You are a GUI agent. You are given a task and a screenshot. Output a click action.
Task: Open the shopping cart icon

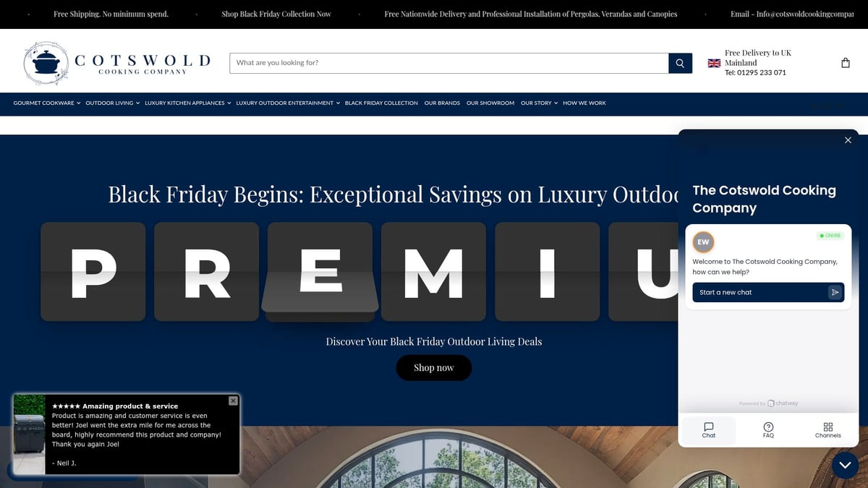(x=845, y=62)
